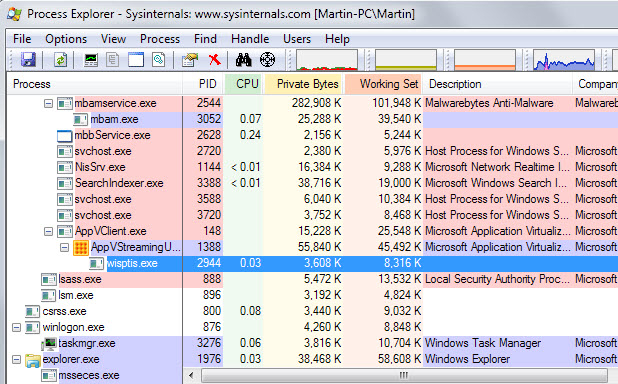
Task: Click the csrss.exe process icon
Action: tap(32, 311)
